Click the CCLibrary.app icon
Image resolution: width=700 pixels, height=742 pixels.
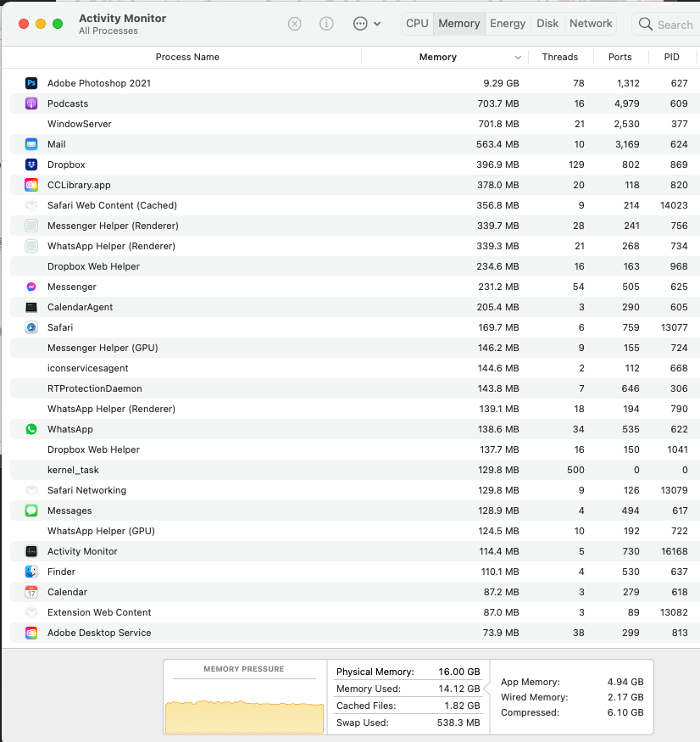click(31, 185)
